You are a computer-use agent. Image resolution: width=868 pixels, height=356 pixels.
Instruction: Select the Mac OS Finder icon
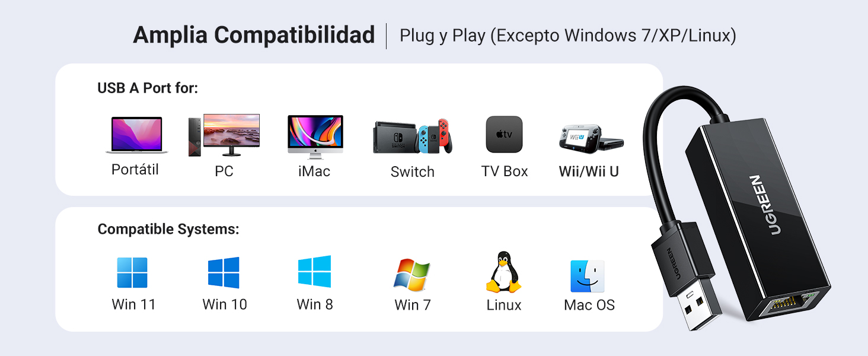[x=588, y=276]
